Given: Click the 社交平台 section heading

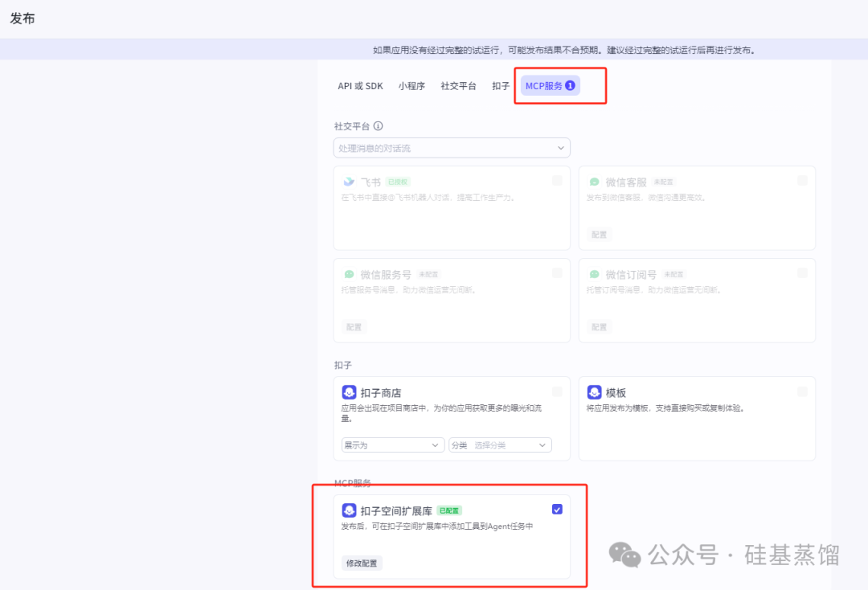Looking at the screenshot, I should point(352,126).
